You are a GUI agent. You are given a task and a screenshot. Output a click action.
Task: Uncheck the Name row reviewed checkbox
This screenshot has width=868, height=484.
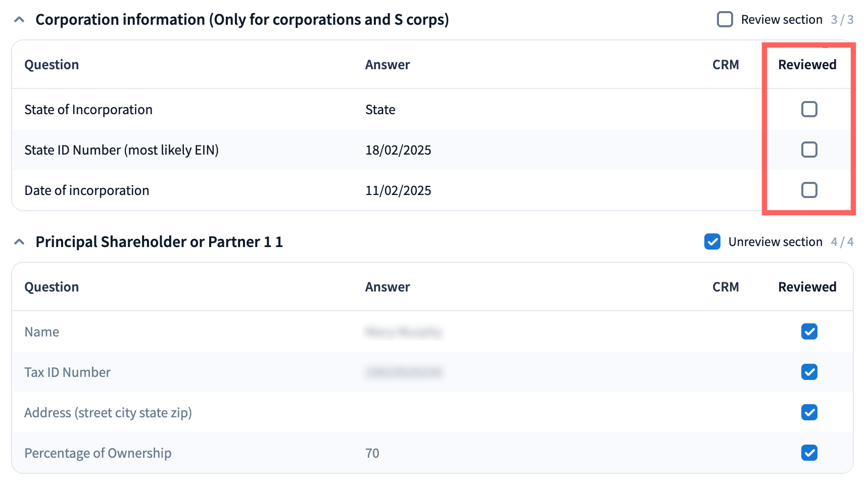click(x=809, y=331)
